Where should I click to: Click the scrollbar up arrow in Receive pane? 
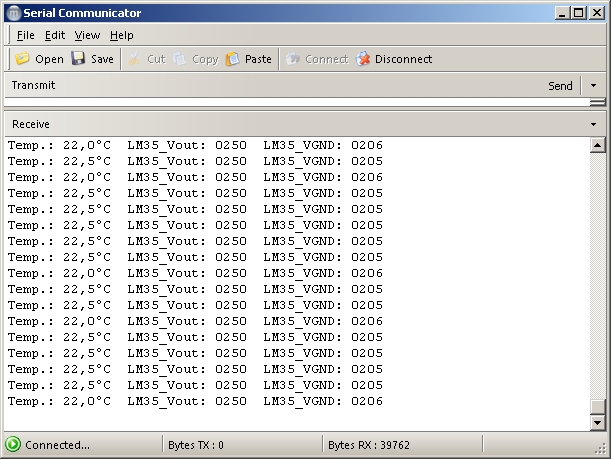[598, 146]
